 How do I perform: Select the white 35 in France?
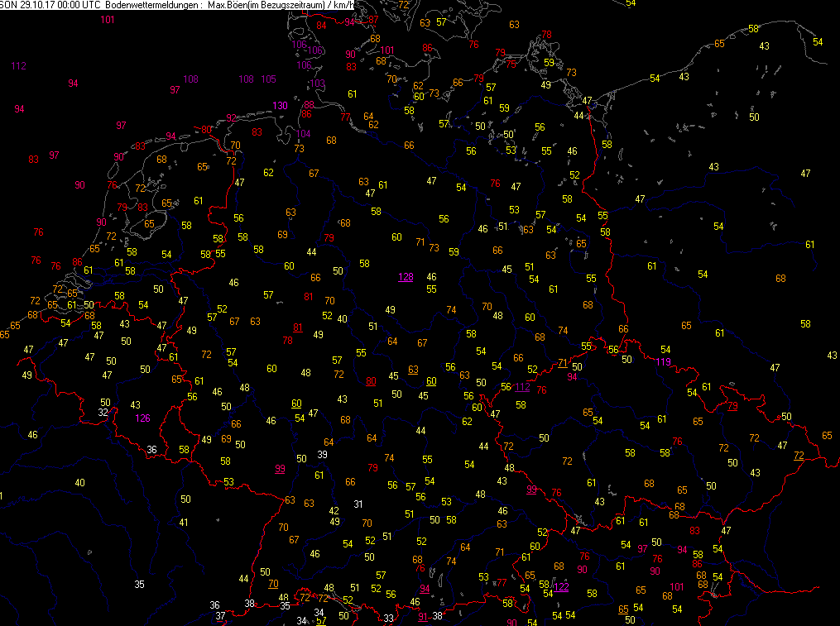pos(139,584)
